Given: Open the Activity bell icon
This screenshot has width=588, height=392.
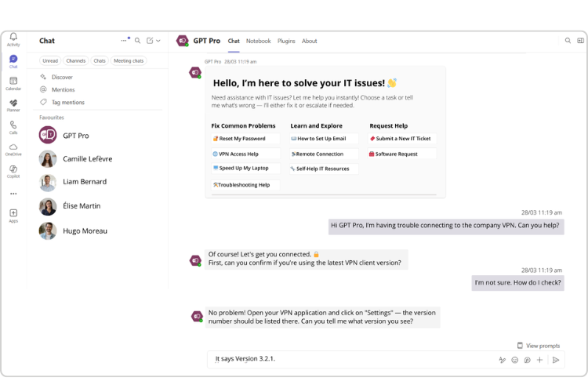Looking at the screenshot, I should click(x=13, y=37).
